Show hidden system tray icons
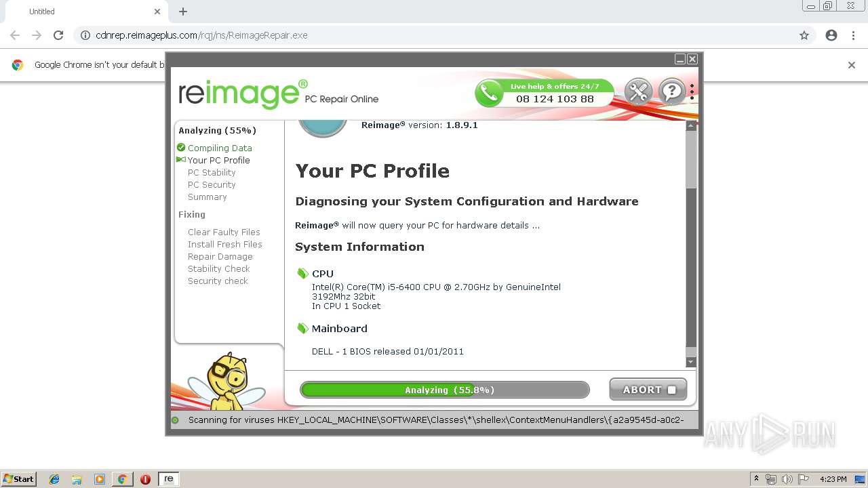Image resolution: width=868 pixels, height=488 pixels. [757, 479]
